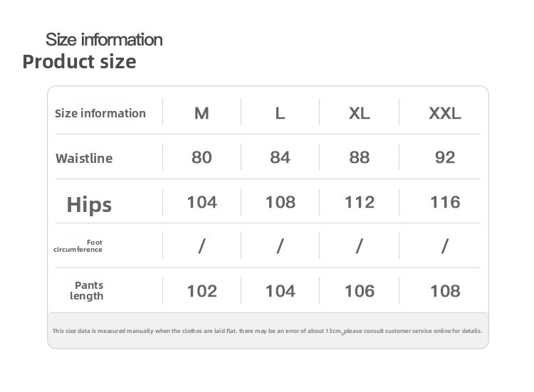Click waistline value 80 for size M
534x392 pixels.
tap(201, 157)
